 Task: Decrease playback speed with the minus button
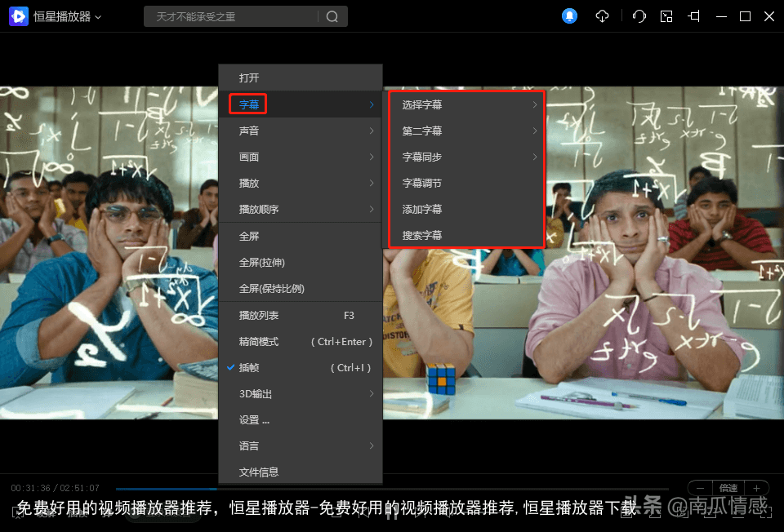(x=700, y=488)
